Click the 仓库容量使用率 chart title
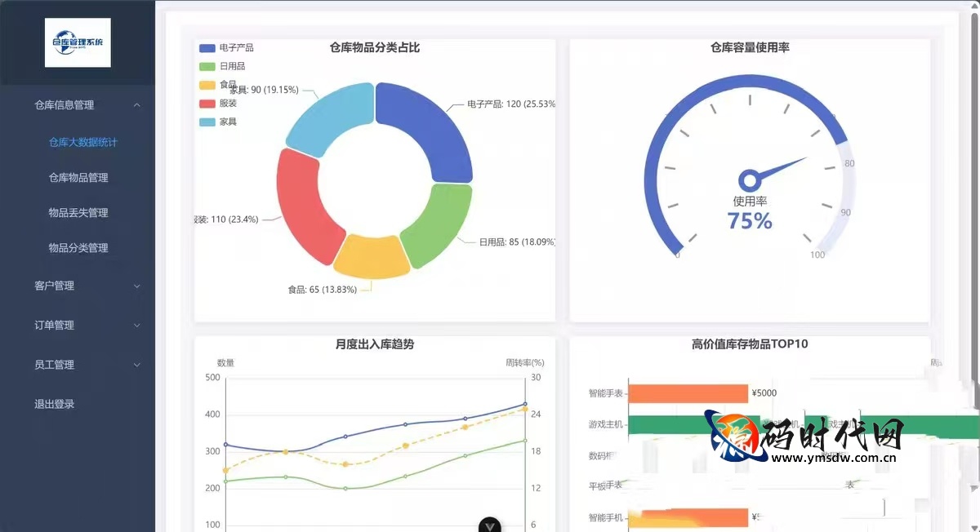The width and height of the screenshot is (980, 532). pos(750,48)
